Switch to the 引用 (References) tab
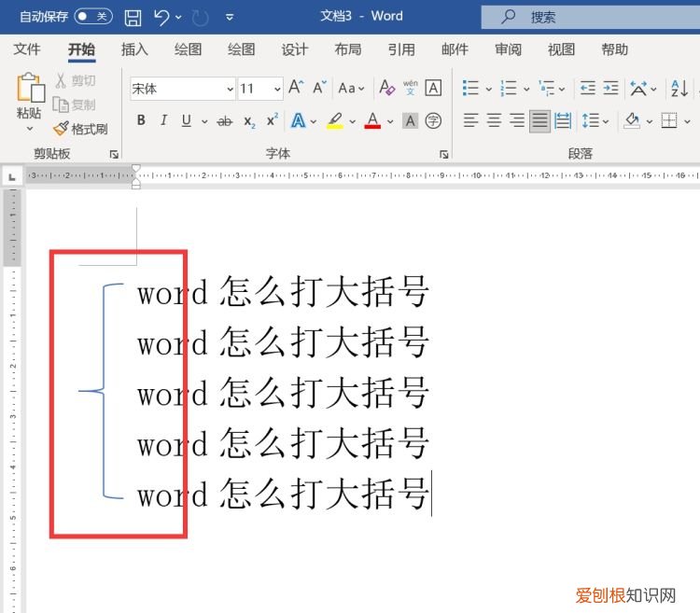700x613 pixels. pyautogui.click(x=401, y=49)
